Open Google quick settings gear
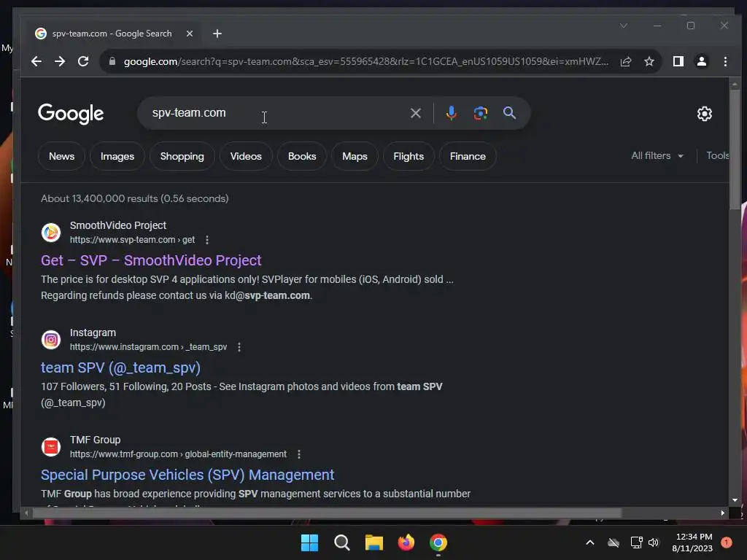Viewport: 747px width, 560px height. [705, 114]
